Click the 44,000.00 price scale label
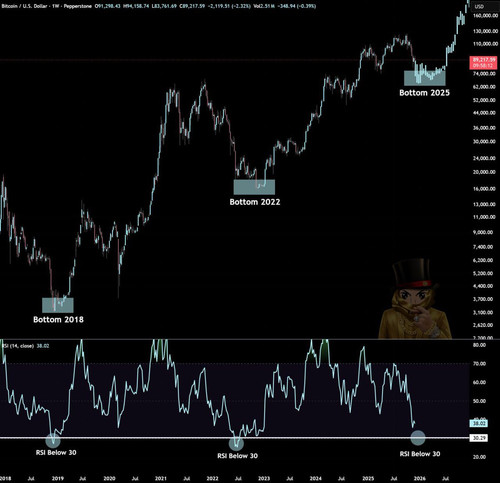This screenshot has height=483, width=500. (484, 113)
